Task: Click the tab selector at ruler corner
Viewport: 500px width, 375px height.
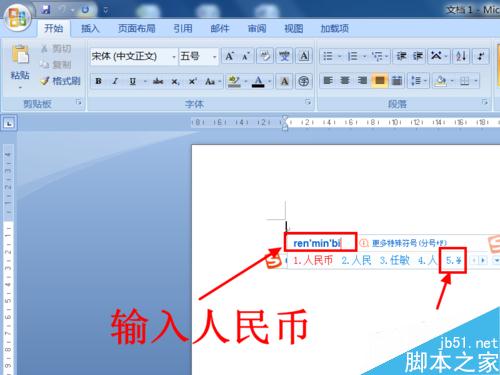Action: click(x=9, y=124)
